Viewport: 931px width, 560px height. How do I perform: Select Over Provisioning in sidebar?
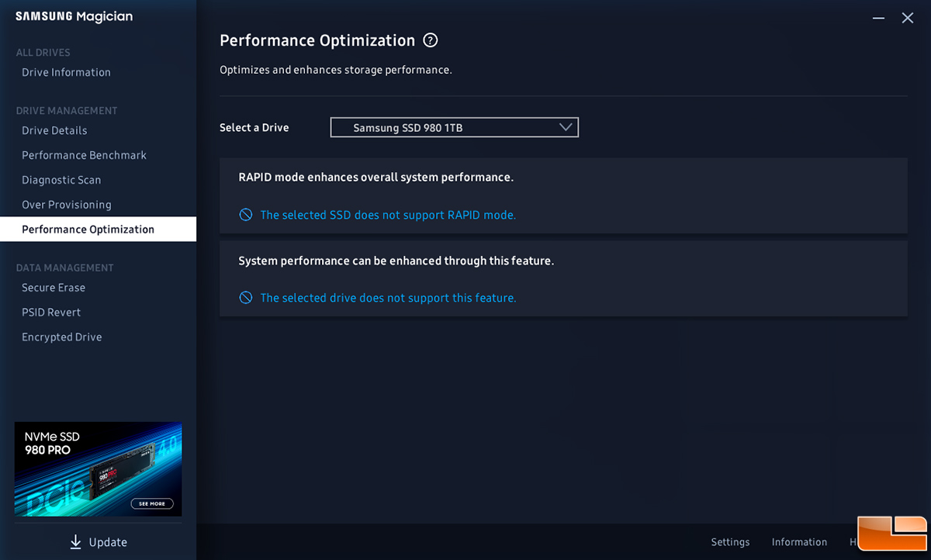(x=67, y=205)
